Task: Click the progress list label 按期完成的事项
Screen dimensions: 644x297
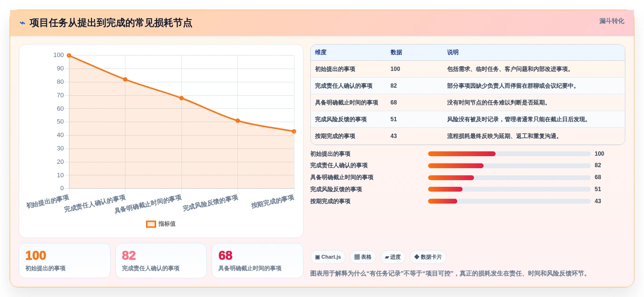Action: pyautogui.click(x=330, y=201)
